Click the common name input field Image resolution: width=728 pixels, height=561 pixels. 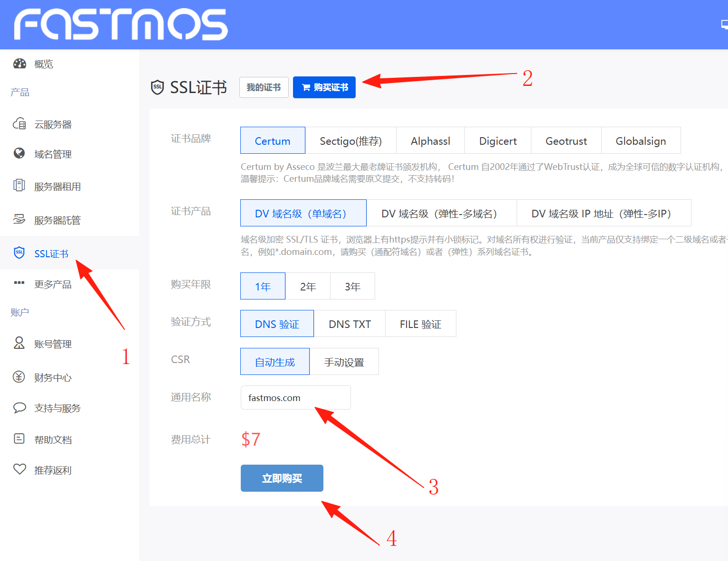[295, 398]
